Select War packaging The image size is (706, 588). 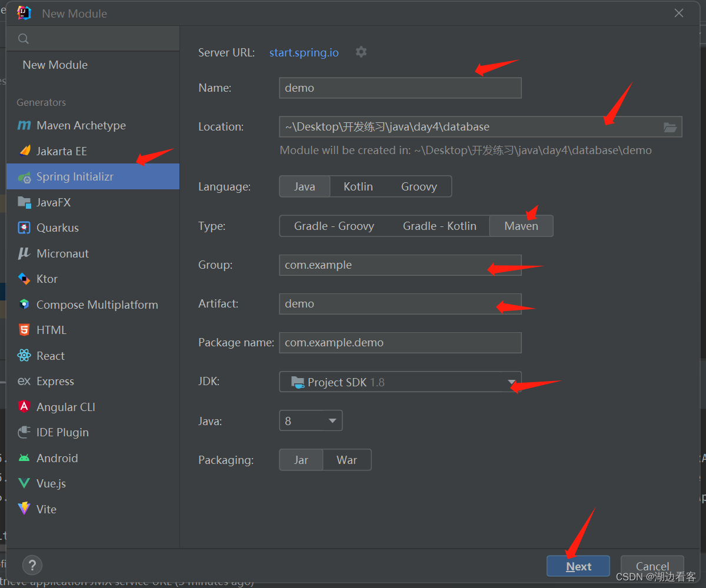tap(347, 460)
